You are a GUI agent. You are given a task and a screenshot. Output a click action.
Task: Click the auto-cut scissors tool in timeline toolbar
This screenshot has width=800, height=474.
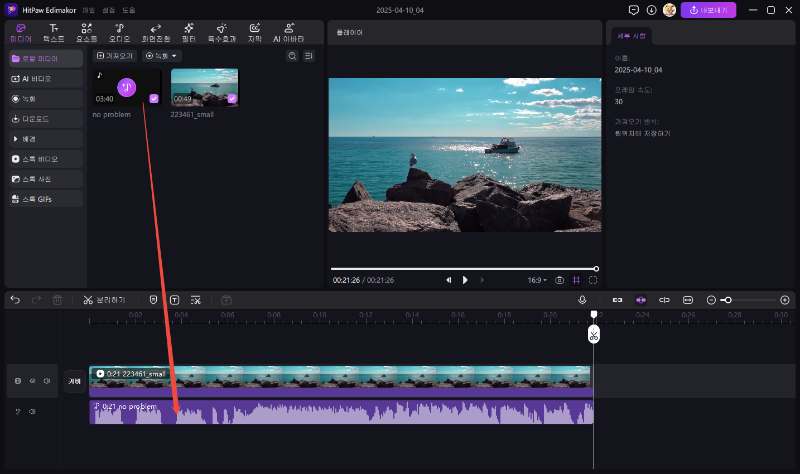pyautogui.click(x=196, y=300)
